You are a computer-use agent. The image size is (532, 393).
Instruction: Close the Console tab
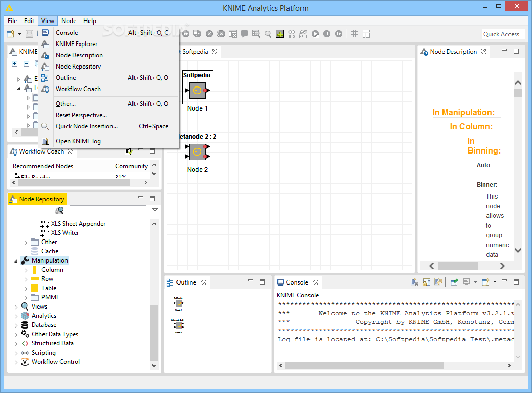[x=315, y=282]
